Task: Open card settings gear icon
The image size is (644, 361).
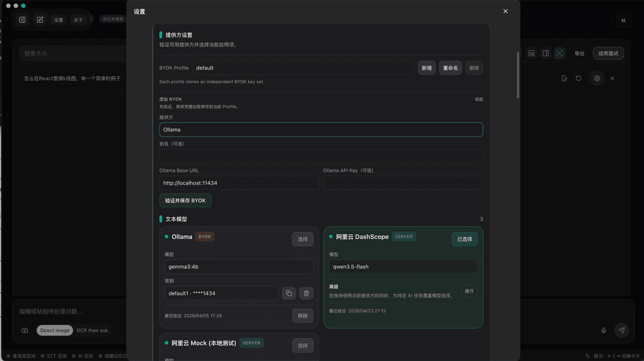Action: tap(597, 78)
